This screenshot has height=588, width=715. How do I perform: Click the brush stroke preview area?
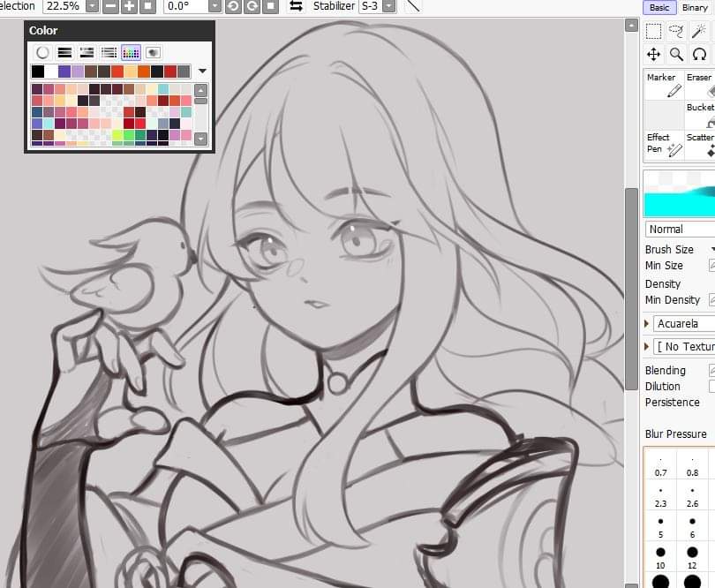(x=679, y=193)
